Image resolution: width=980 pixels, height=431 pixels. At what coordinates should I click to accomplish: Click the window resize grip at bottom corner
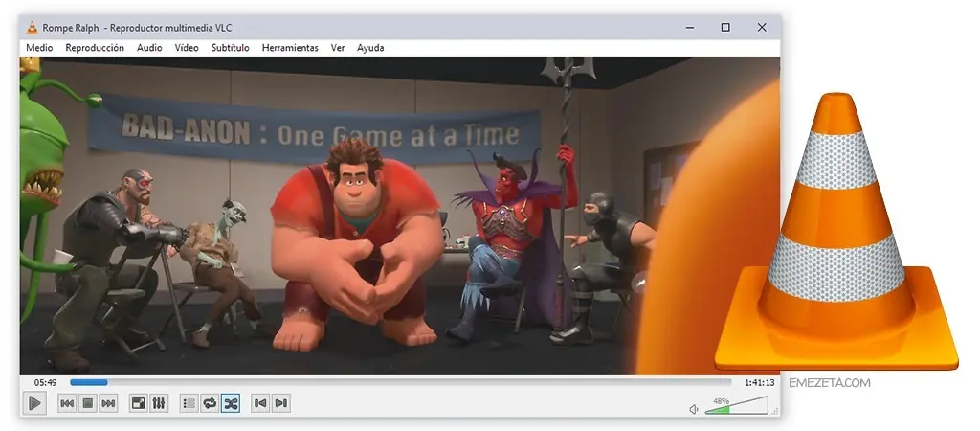coord(776,412)
